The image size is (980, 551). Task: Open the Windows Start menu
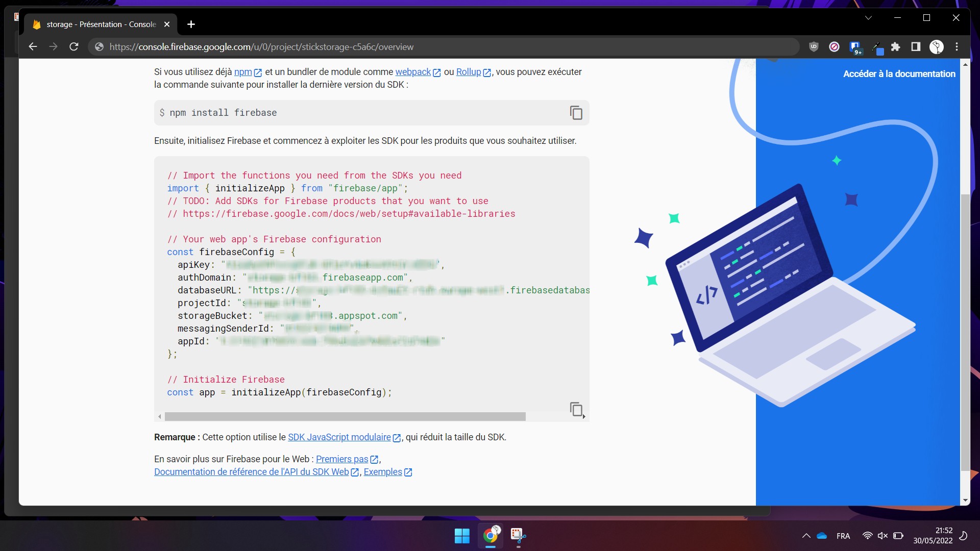click(462, 536)
